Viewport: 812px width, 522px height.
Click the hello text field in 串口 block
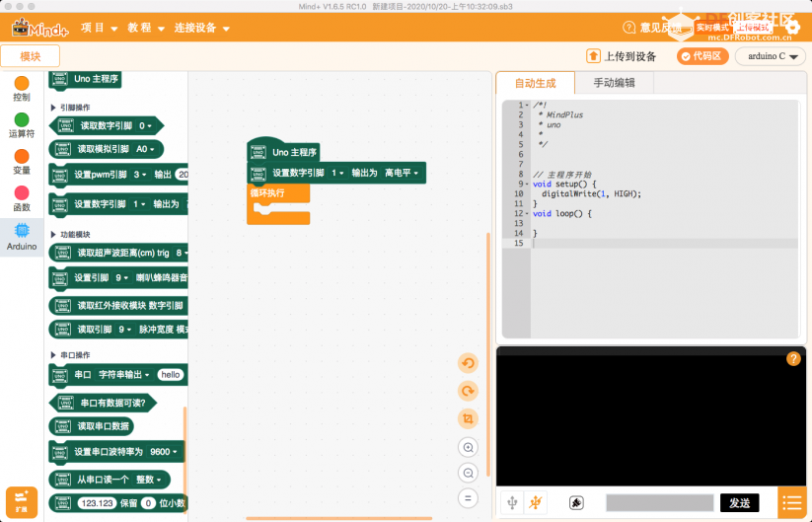pos(171,374)
